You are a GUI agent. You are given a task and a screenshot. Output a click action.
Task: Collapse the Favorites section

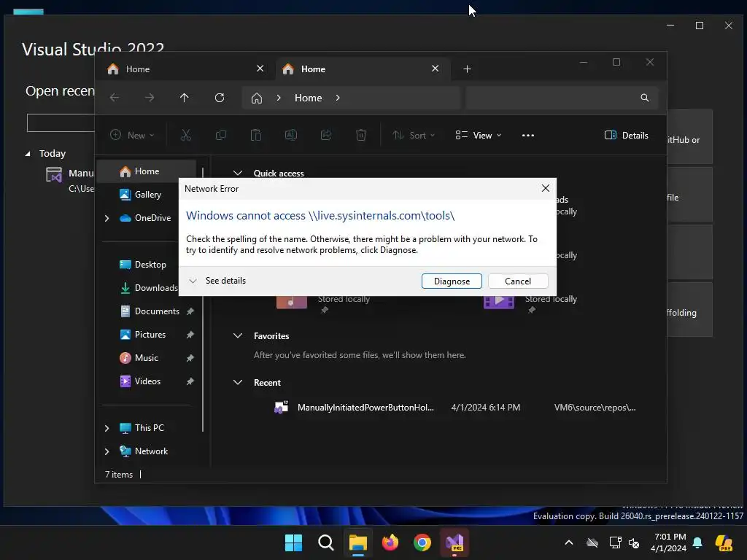pyautogui.click(x=238, y=335)
